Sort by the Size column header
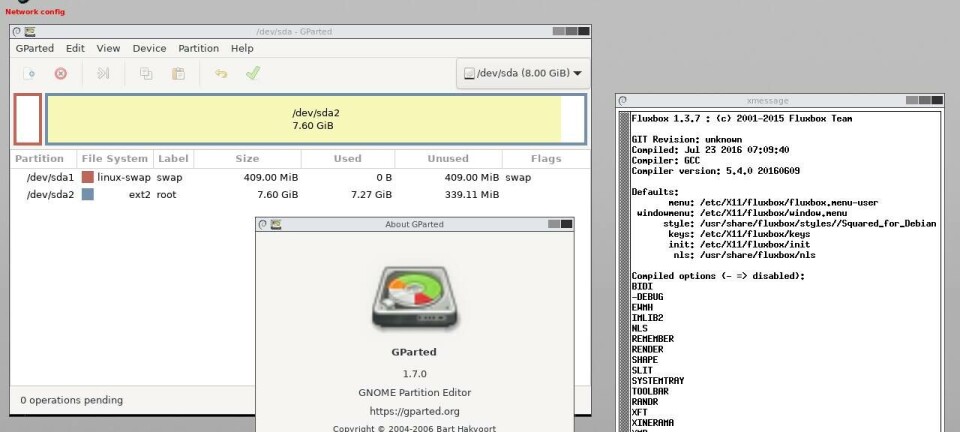This screenshot has height=432, width=960. [x=247, y=158]
